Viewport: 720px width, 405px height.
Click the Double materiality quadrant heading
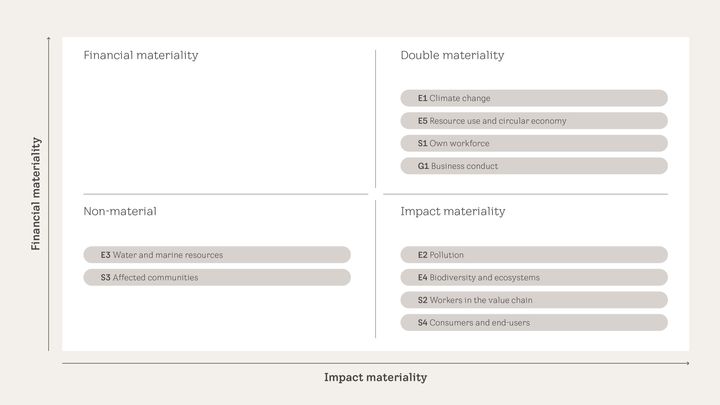(452, 56)
